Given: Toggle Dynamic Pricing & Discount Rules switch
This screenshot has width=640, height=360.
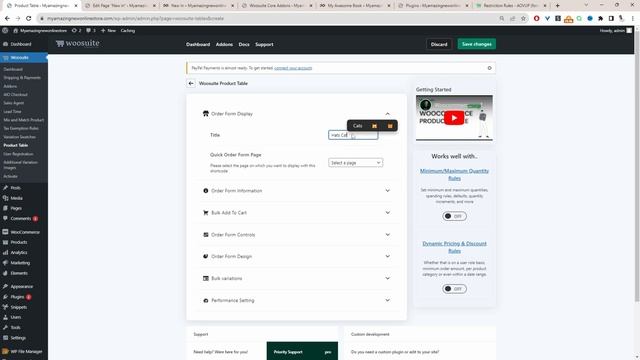Looking at the screenshot, I should pyautogui.click(x=454, y=289).
